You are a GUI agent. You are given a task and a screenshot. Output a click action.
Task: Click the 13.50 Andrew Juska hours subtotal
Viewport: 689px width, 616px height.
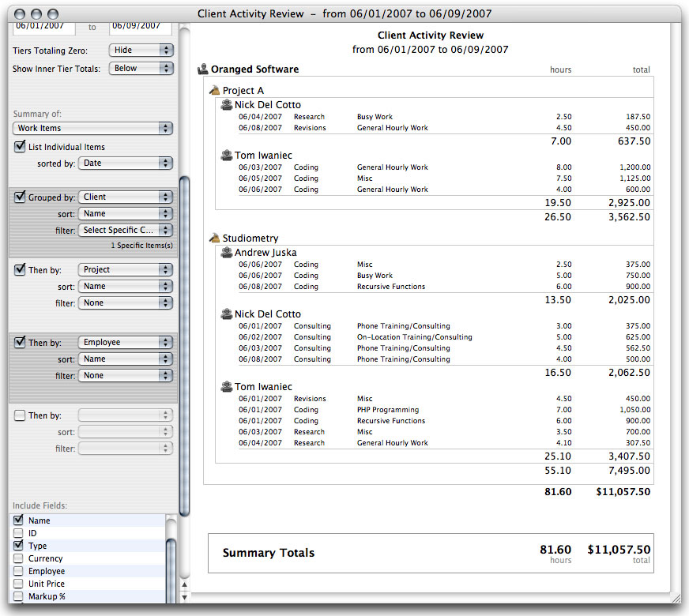(x=558, y=300)
